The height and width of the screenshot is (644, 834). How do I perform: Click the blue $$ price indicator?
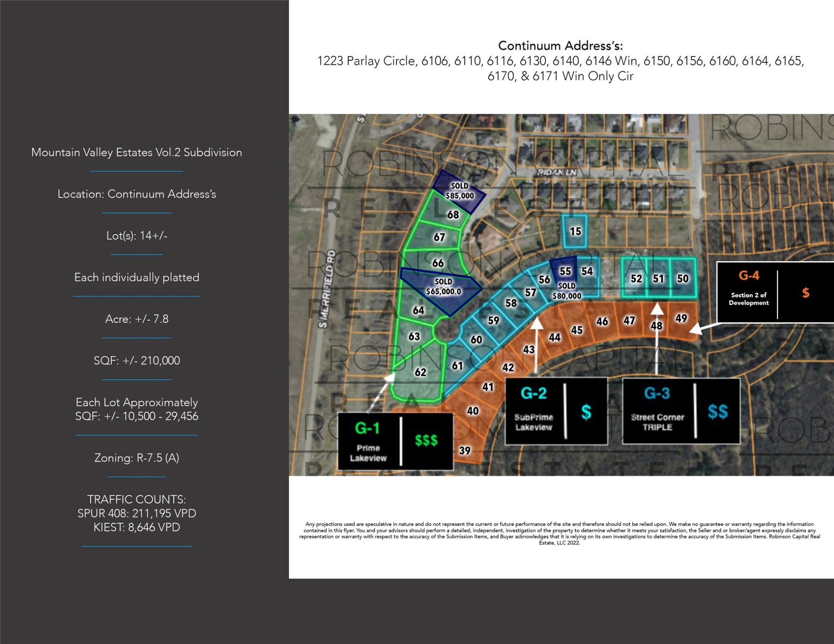pyautogui.click(x=718, y=412)
